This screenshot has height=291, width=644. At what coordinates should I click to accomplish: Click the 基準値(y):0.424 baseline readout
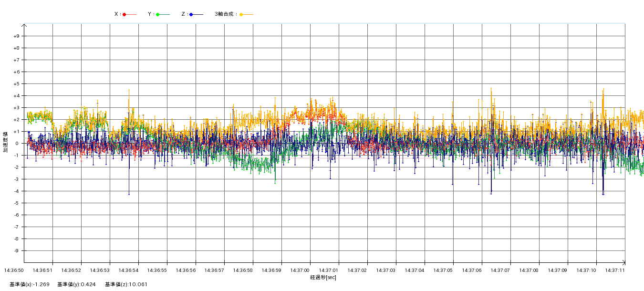[76, 285]
